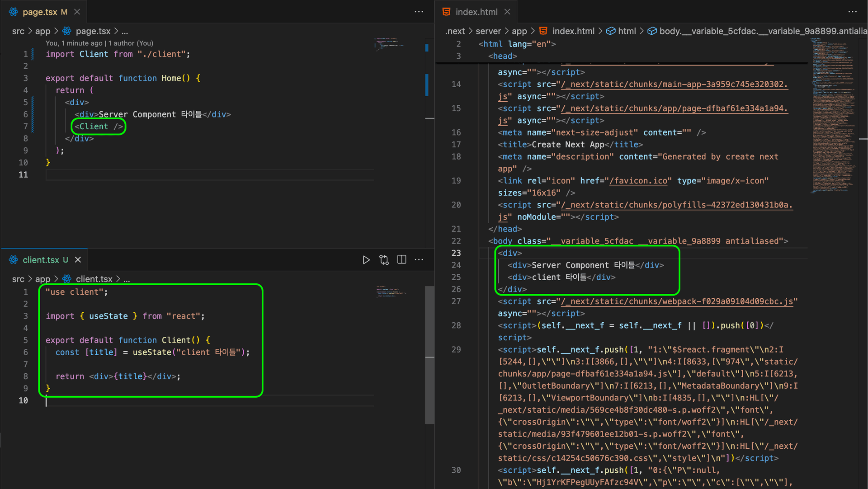Click meta name="next-size-adjust" line
The image size is (868, 489).
pyautogui.click(x=602, y=132)
